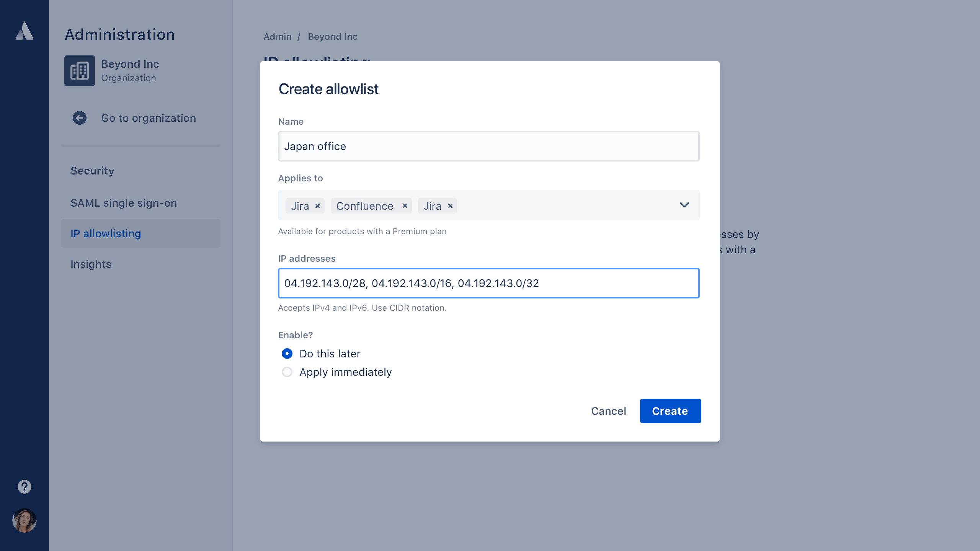Click the Create button to submit
The height and width of the screenshot is (551, 980).
(x=670, y=411)
